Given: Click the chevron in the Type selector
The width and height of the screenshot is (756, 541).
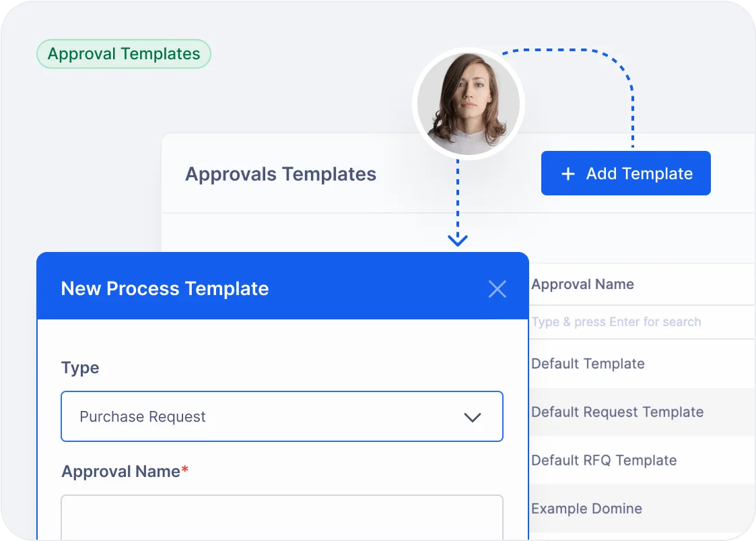Looking at the screenshot, I should (x=473, y=417).
